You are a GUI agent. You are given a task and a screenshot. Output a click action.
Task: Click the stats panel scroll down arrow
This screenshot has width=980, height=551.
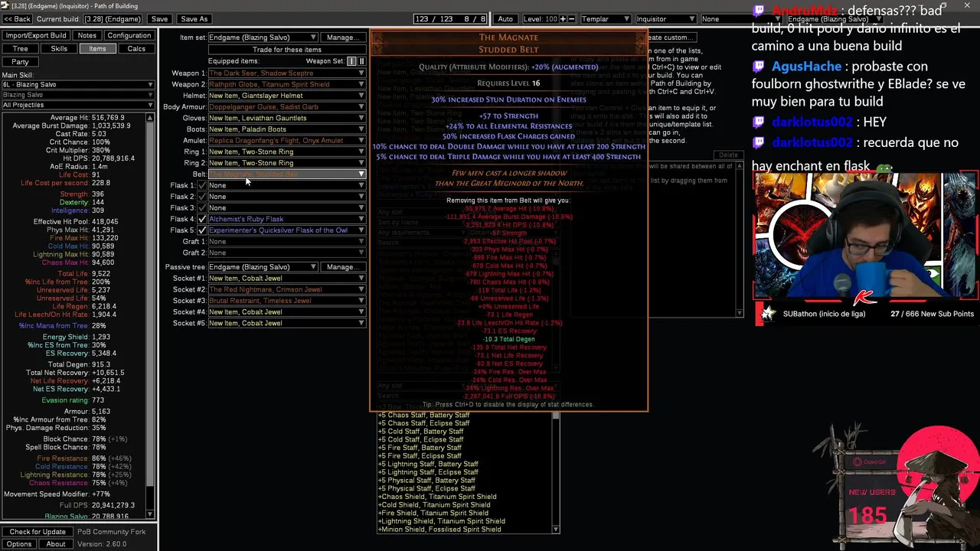click(150, 514)
